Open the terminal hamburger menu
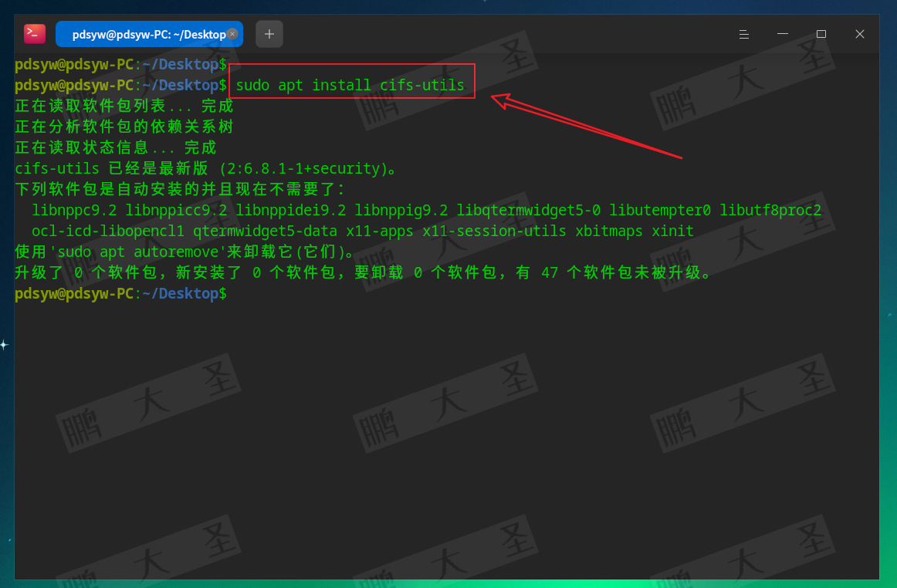Screen dimensions: 897x588 pos(743,34)
